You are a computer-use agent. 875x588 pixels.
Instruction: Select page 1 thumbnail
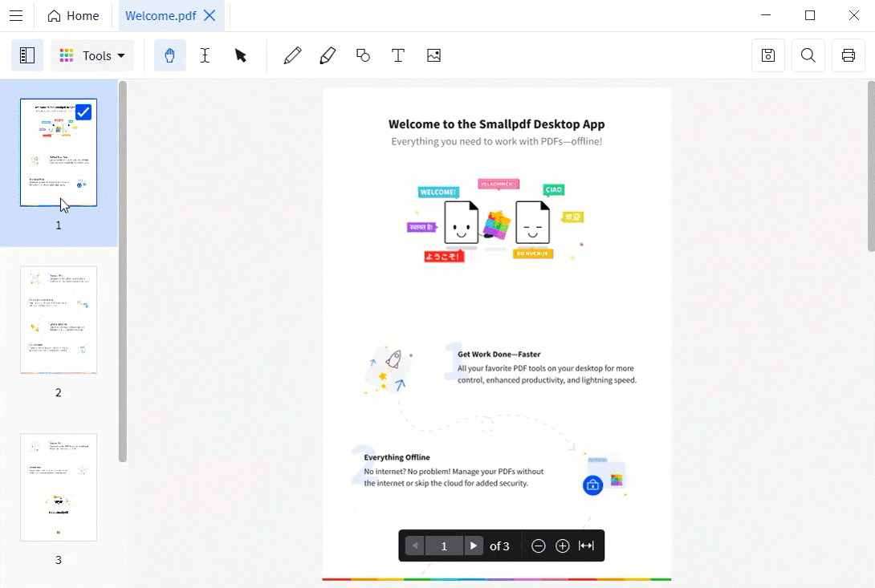(x=59, y=152)
